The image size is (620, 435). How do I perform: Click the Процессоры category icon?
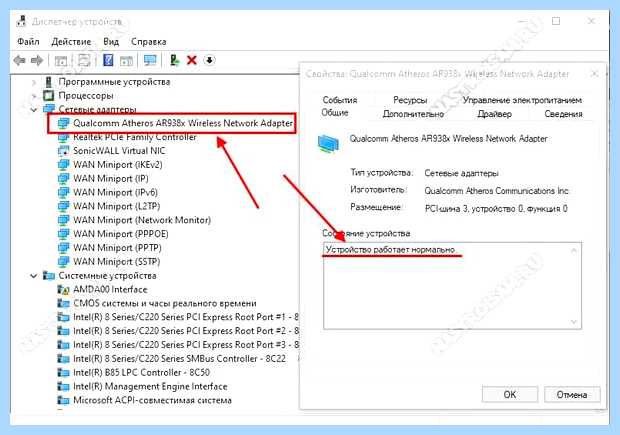click(48, 96)
